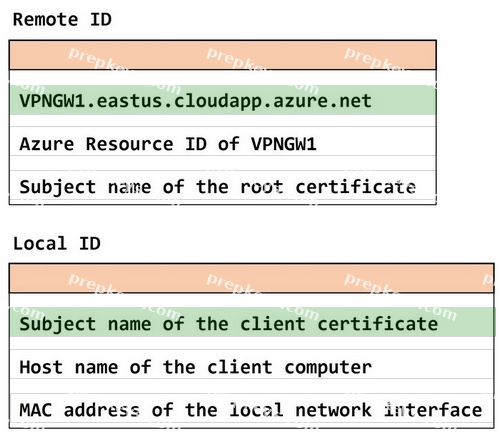This screenshot has width=500, height=434.
Task: Open the Local ID dropdown box
Action: (252, 278)
